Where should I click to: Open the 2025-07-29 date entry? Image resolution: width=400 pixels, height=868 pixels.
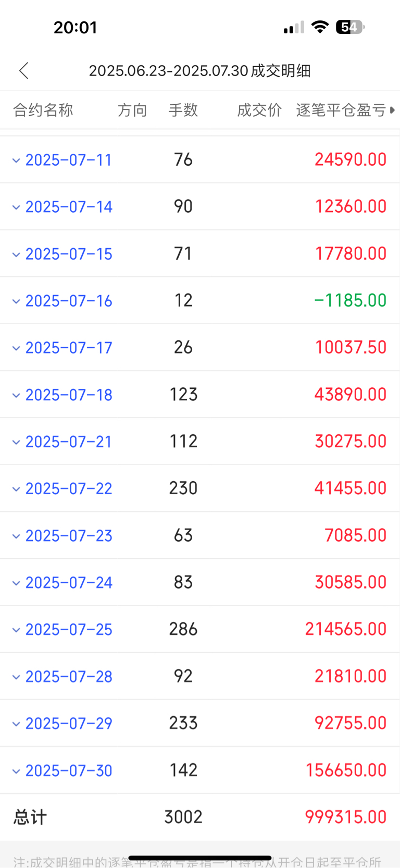tap(69, 724)
